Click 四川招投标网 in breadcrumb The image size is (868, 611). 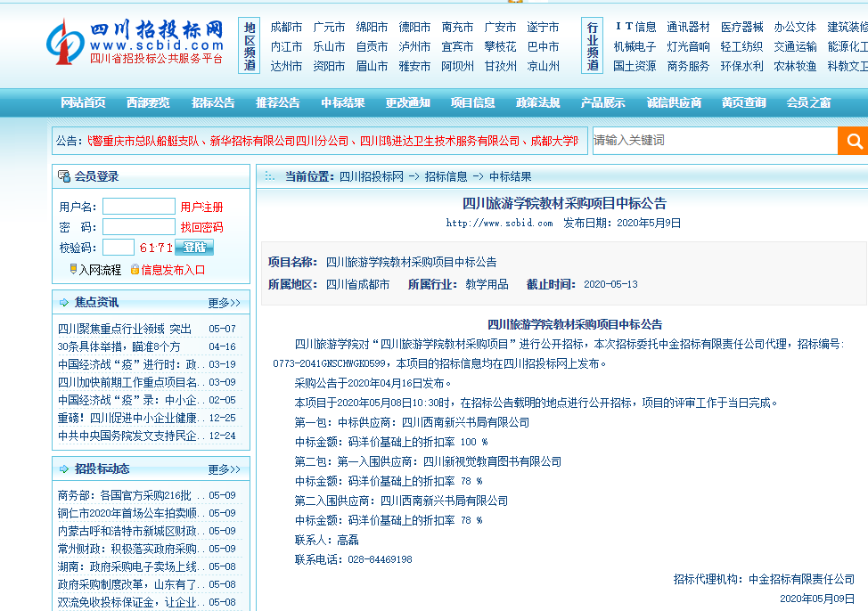pyautogui.click(x=371, y=176)
